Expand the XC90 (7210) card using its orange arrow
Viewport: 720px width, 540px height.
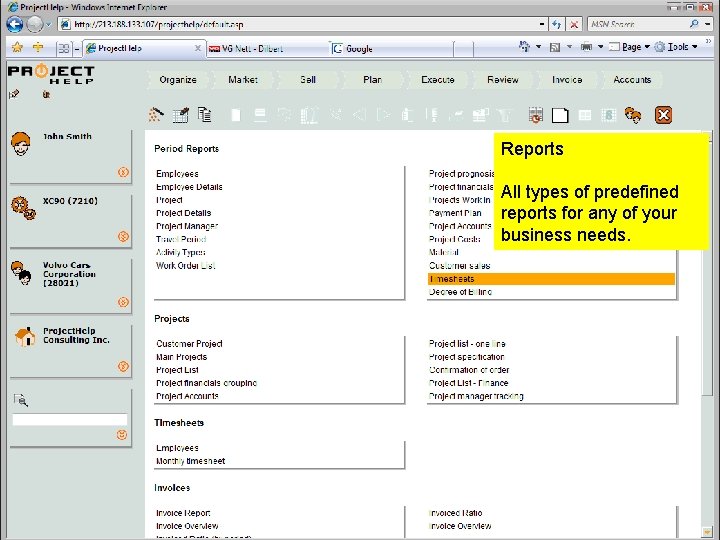[x=123, y=236]
